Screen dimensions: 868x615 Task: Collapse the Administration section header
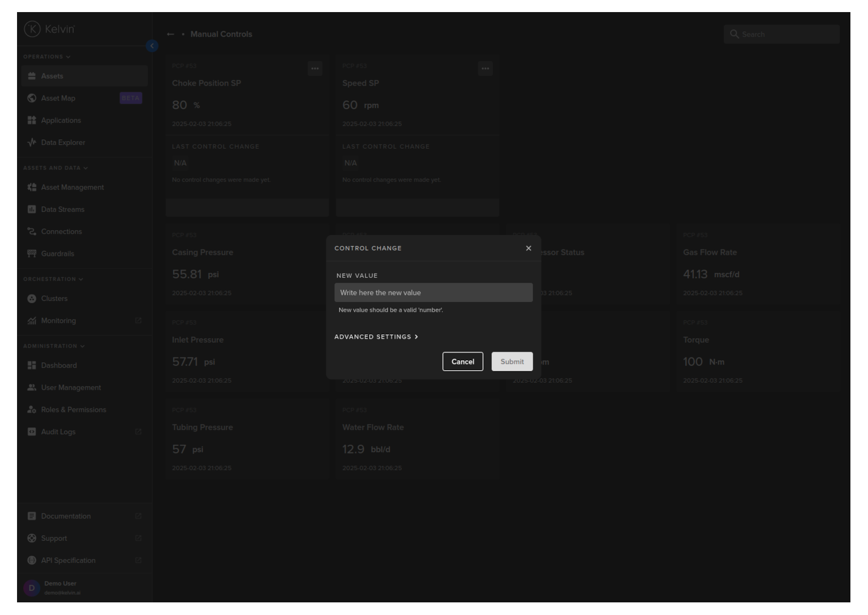pos(54,346)
